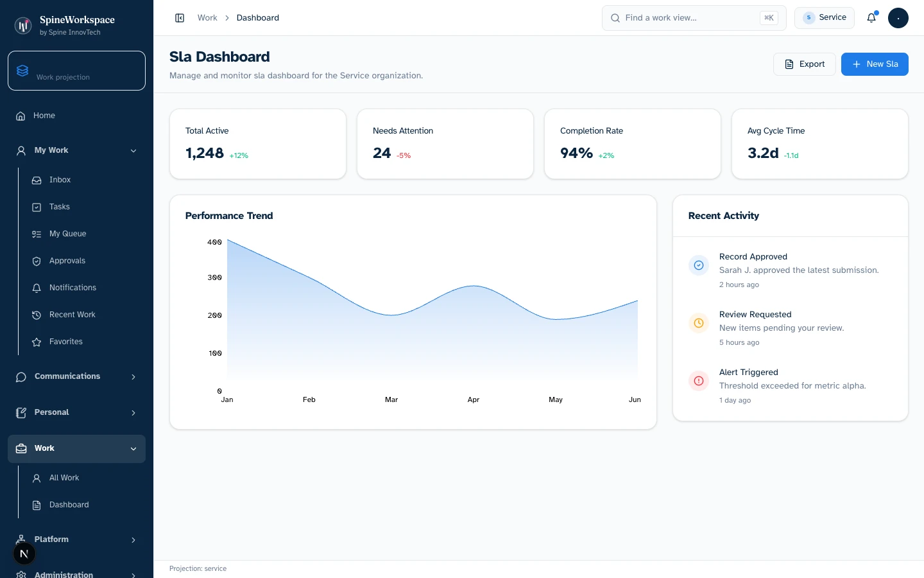Open Recent Work in the sidebar
Screen dimensions: 924x578
coord(85,315)
